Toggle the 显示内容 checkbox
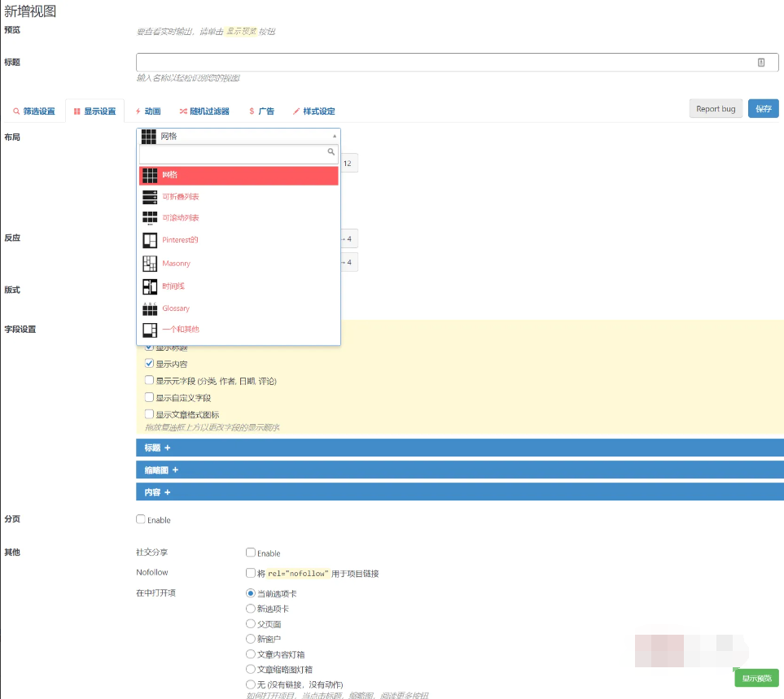 point(149,363)
